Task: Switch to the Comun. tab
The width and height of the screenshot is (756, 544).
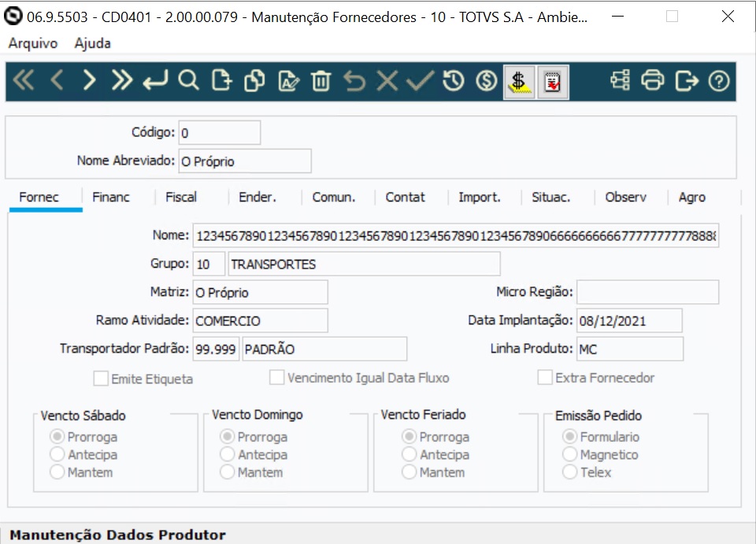Action: (334, 197)
